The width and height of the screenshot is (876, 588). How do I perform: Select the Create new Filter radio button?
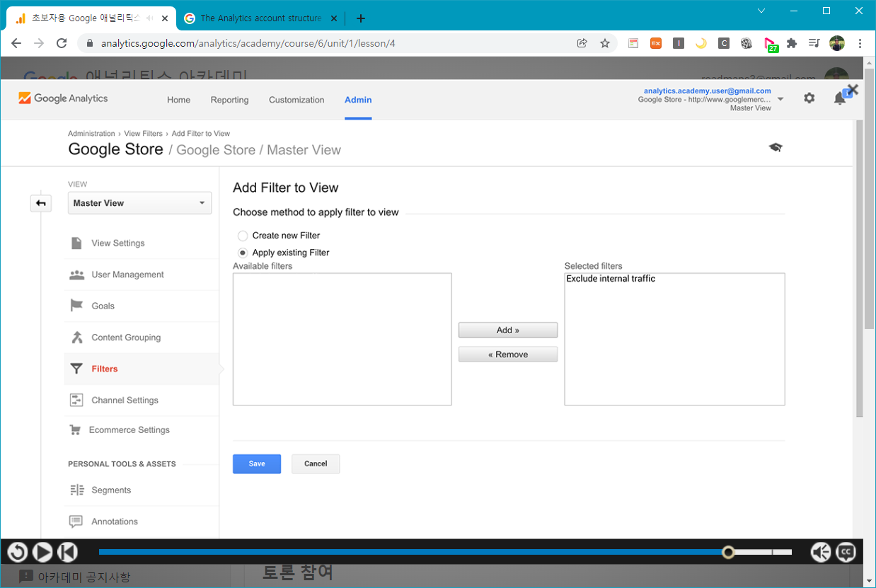click(x=243, y=236)
